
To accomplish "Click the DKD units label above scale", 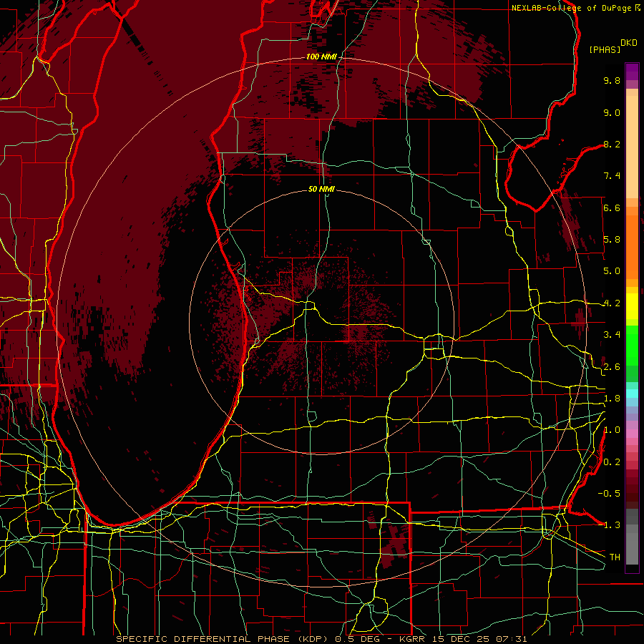I will pyautogui.click(x=629, y=43).
